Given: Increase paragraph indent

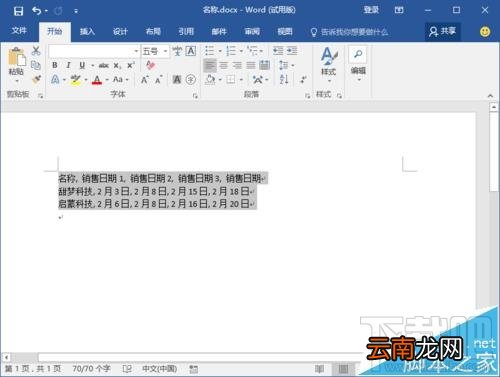Looking at the screenshot, I should (x=292, y=51).
